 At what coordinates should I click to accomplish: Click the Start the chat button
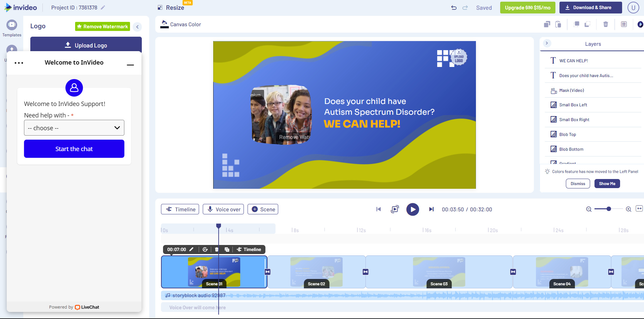(74, 149)
